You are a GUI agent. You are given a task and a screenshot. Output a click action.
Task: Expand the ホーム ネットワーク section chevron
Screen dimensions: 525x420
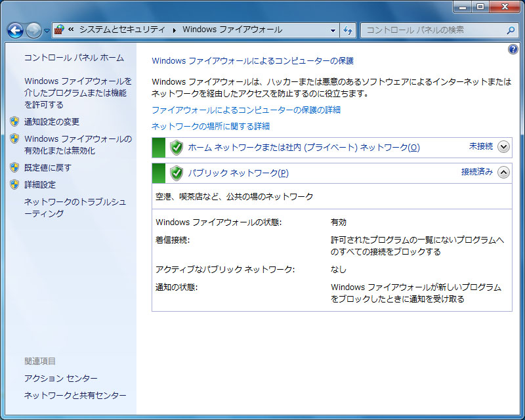click(x=503, y=147)
